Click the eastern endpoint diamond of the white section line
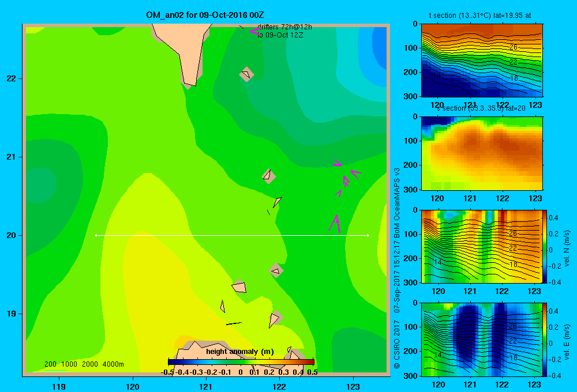 tap(368, 235)
